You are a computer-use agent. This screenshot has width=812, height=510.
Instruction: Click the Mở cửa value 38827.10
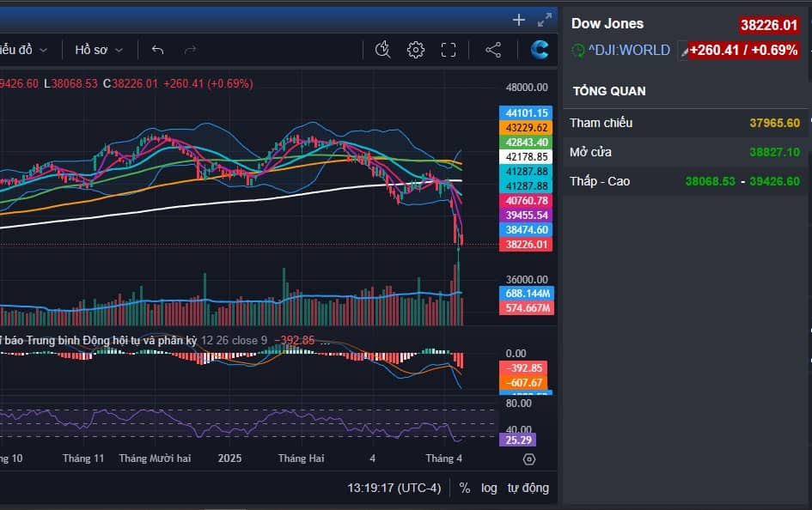[775, 152]
